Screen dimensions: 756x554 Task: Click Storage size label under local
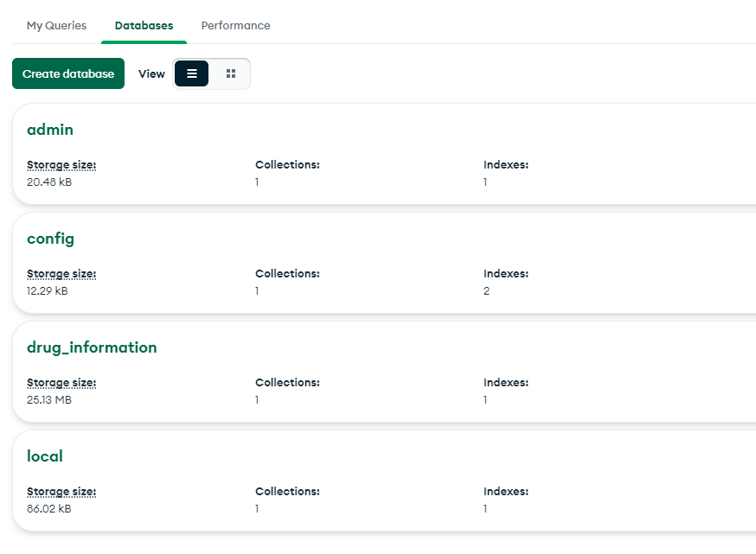tap(61, 491)
